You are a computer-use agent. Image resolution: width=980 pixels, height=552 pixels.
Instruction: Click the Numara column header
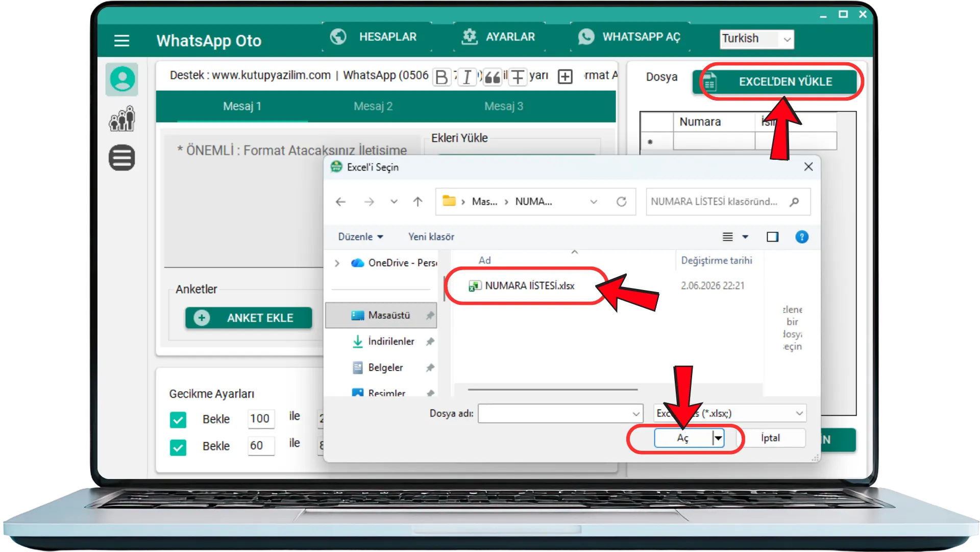point(714,122)
